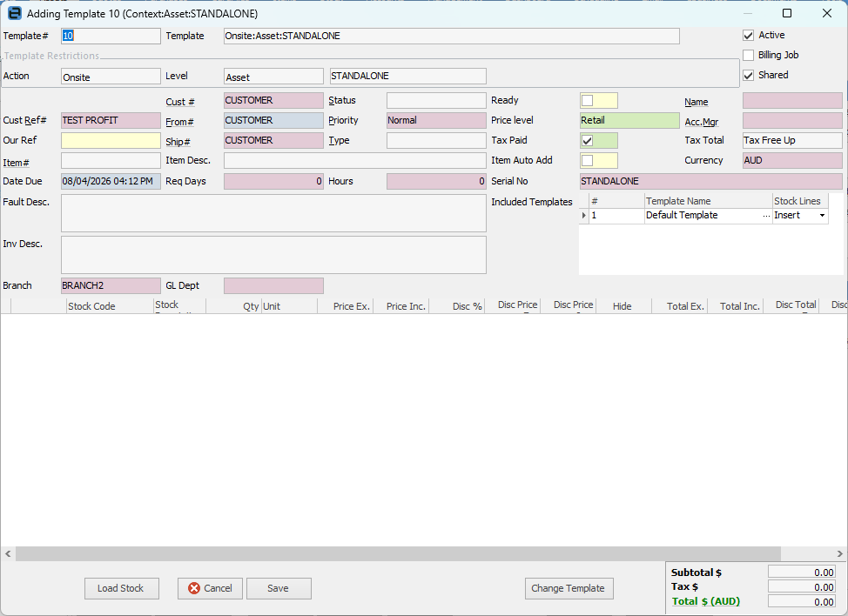
Task: Toggle the Active checkbox
Action: (749, 36)
